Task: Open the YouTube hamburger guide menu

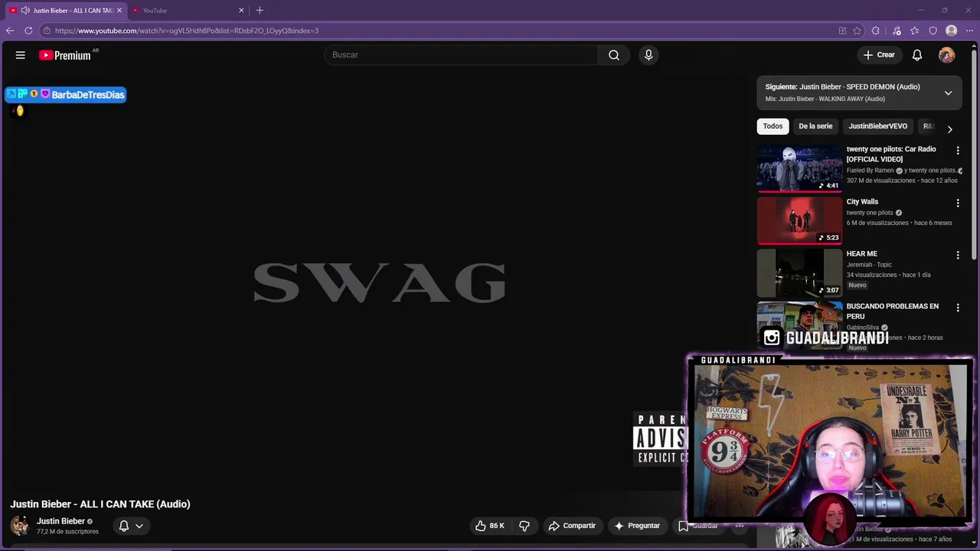Action: (21, 55)
